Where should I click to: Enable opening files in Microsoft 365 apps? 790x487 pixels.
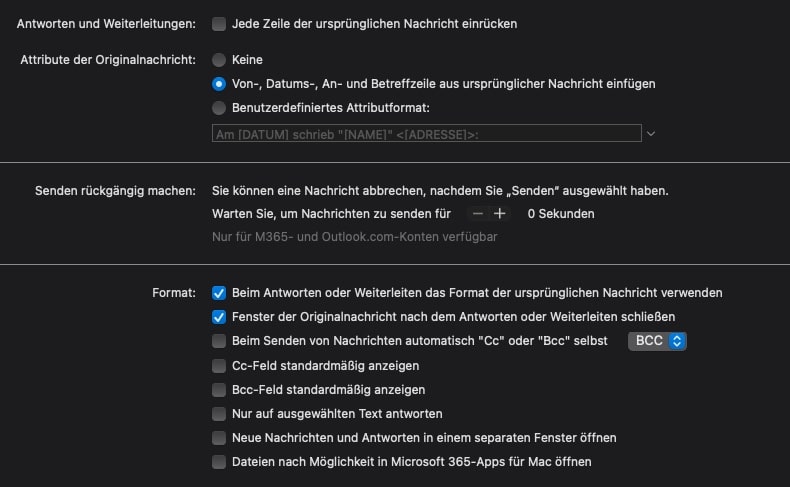[x=219, y=462]
